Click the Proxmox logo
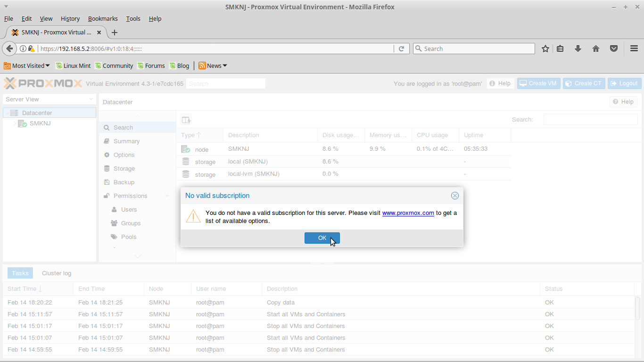This screenshot has width=644, height=362. pos(43,83)
